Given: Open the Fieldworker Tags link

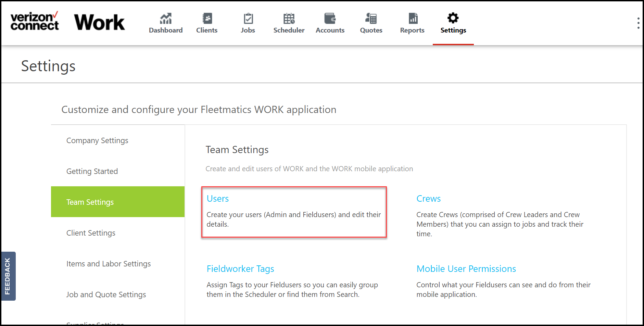Looking at the screenshot, I should click(x=240, y=269).
